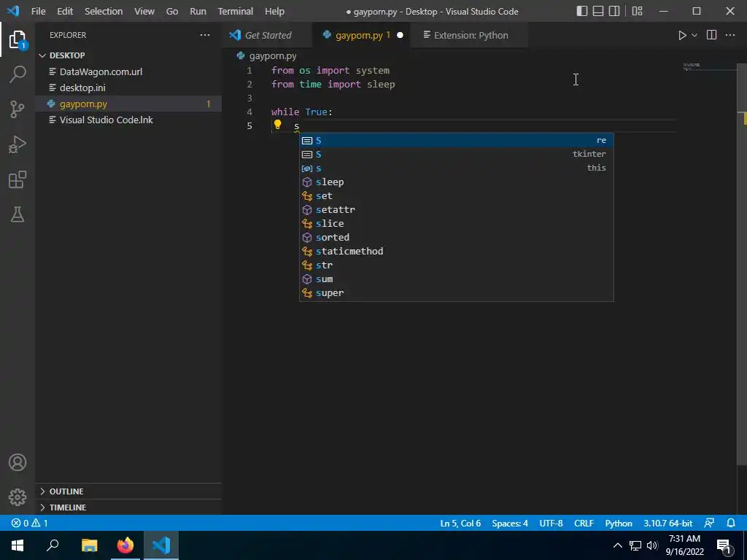The width and height of the screenshot is (747, 560).
Task: Open the Terminal menu
Action: pos(236,11)
